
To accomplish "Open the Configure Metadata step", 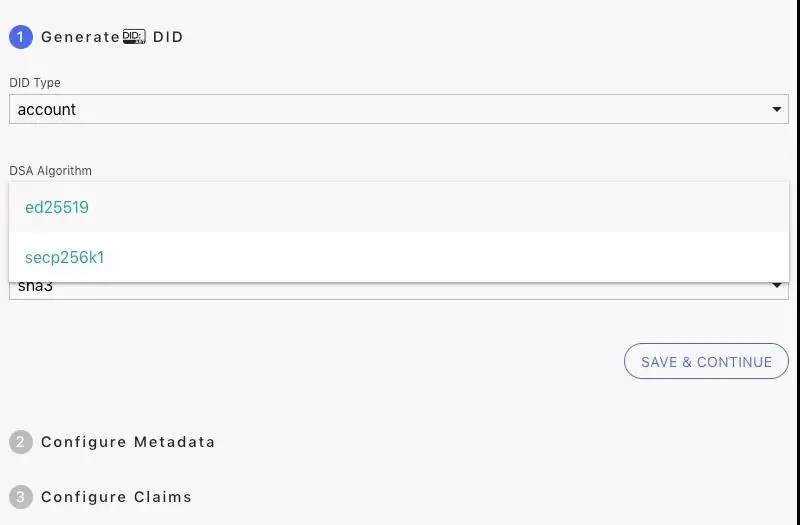I will pos(128,442).
